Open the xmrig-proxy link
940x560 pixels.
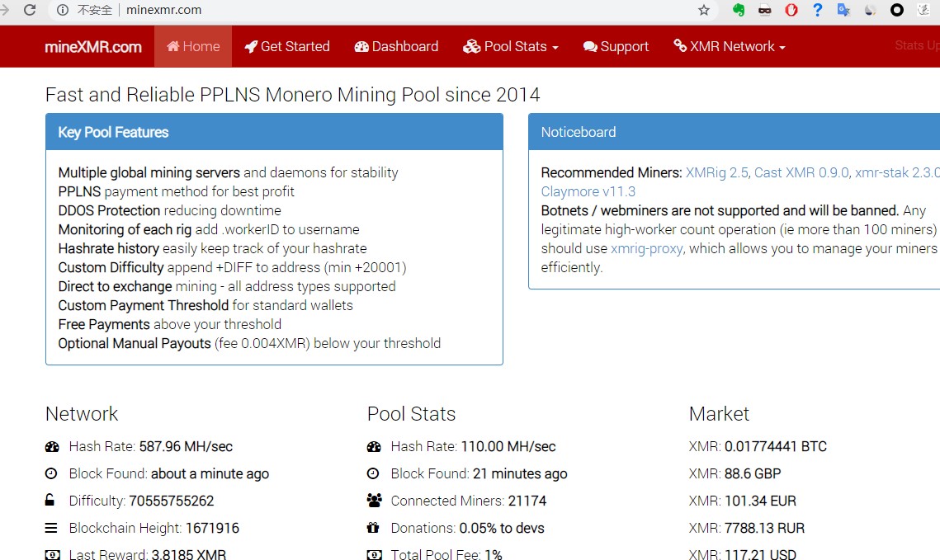coord(647,248)
